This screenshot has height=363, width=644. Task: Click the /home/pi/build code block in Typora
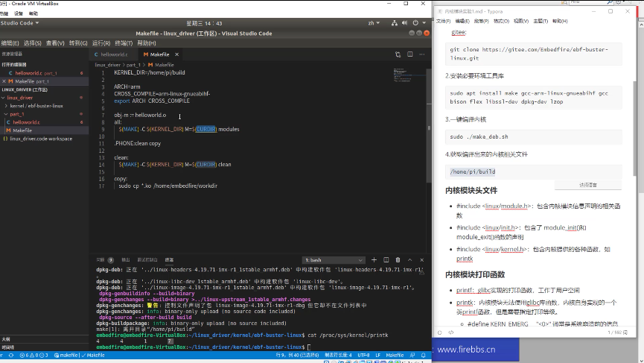pos(534,172)
